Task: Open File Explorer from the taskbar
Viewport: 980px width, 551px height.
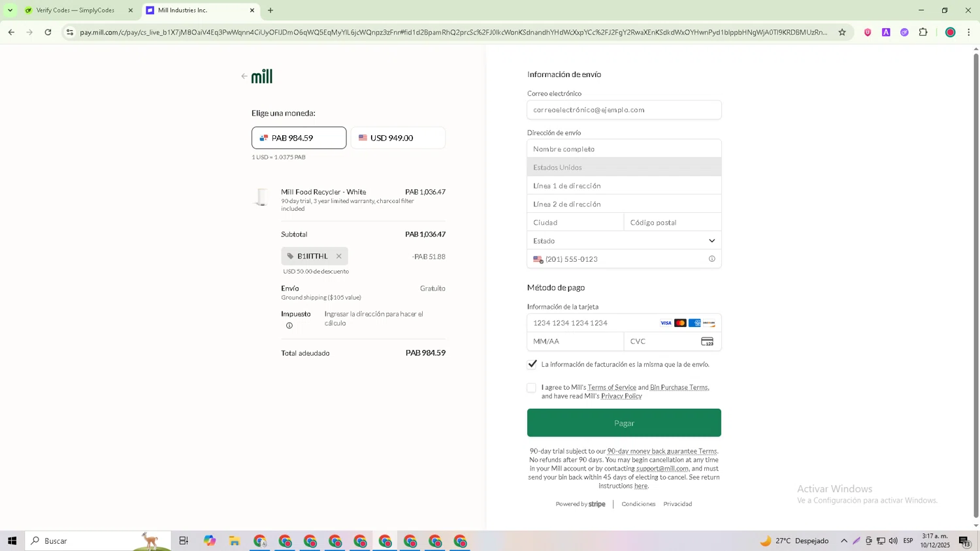Action: pos(235,541)
